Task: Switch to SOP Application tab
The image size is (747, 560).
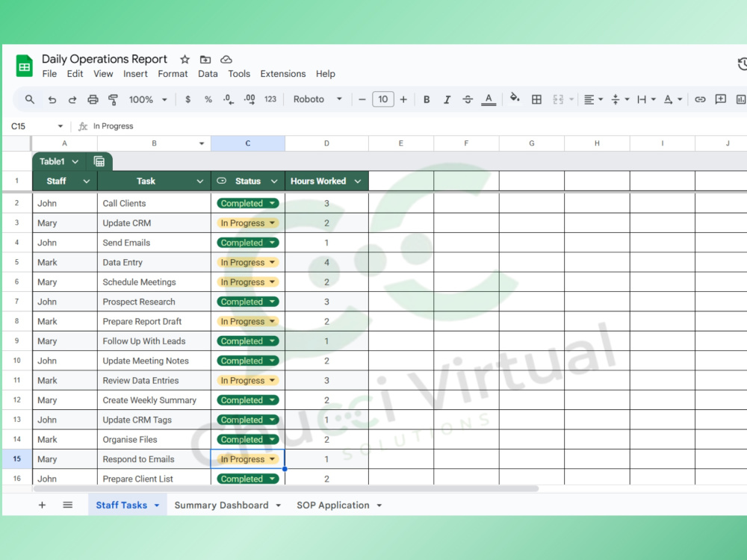Action: (x=333, y=505)
